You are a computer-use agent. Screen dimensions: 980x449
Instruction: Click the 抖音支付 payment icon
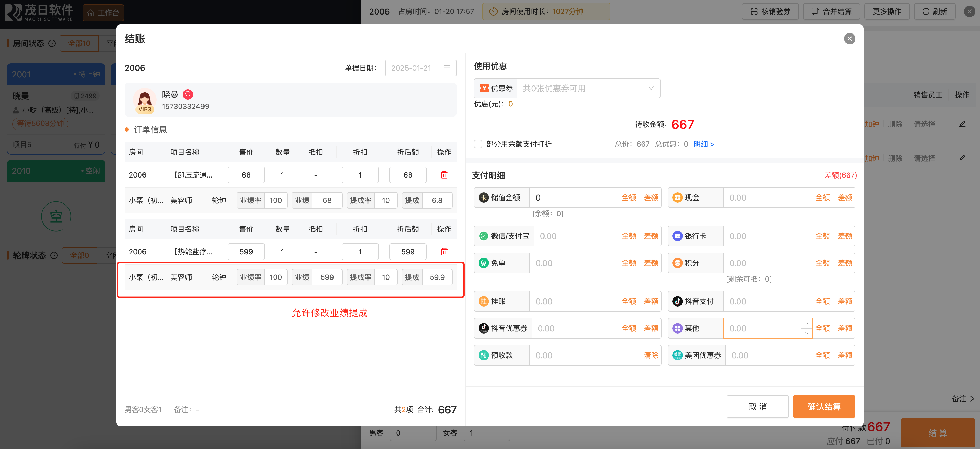pyautogui.click(x=677, y=301)
